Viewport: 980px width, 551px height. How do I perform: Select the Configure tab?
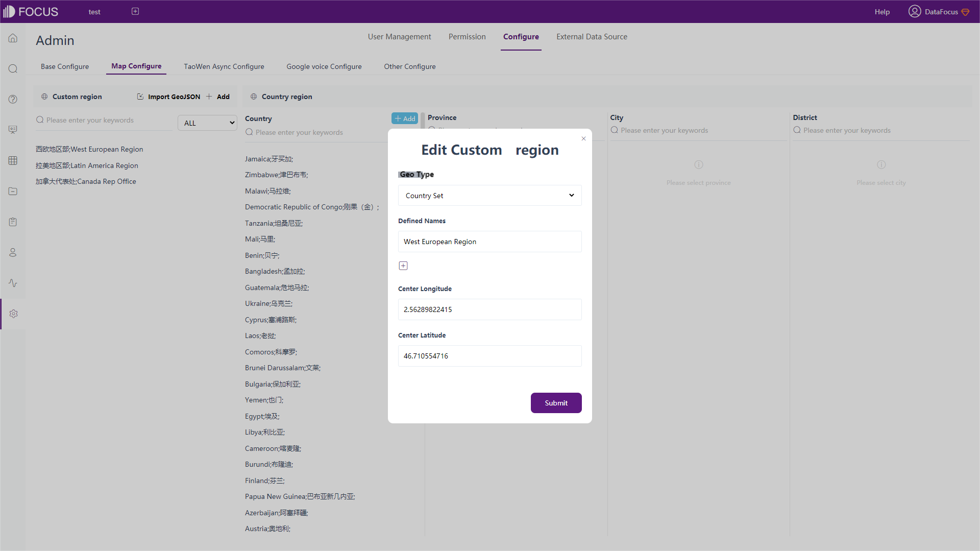pos(521,37)
